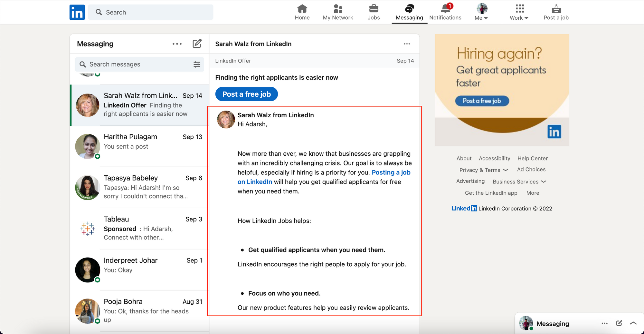Open message search filters icon
The height and width of the screenshot is (334, 644).
tap(197, 64)
